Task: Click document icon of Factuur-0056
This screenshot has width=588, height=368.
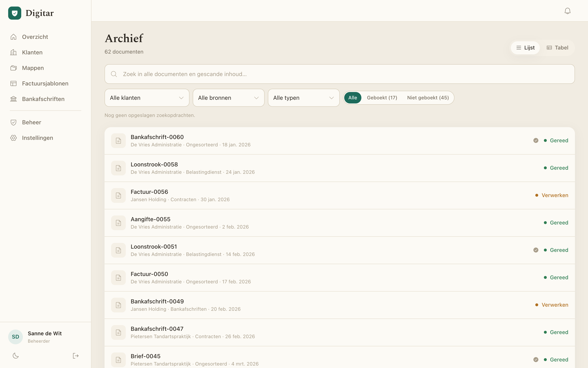Action: pyautogui.click(x=118, y=195)
